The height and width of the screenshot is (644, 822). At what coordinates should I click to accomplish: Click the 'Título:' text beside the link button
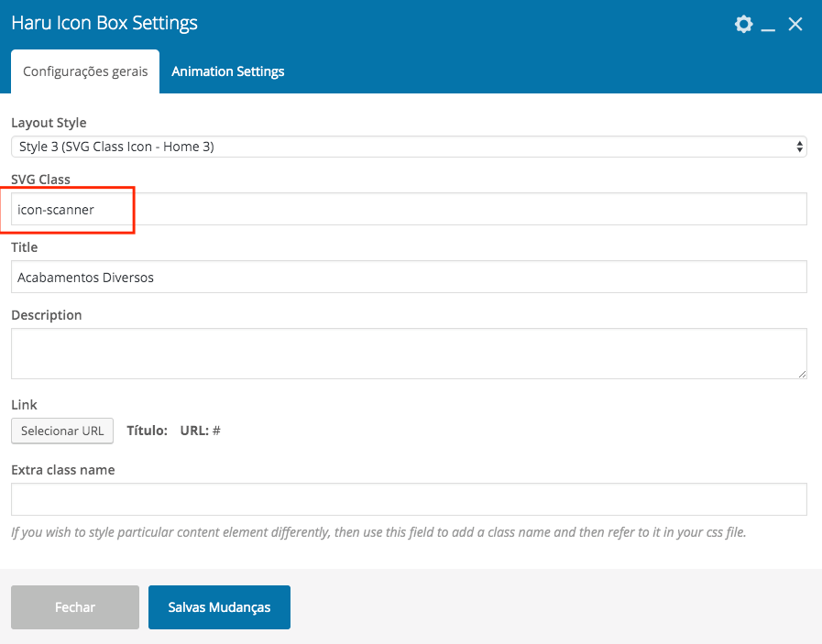coord(147,431)
